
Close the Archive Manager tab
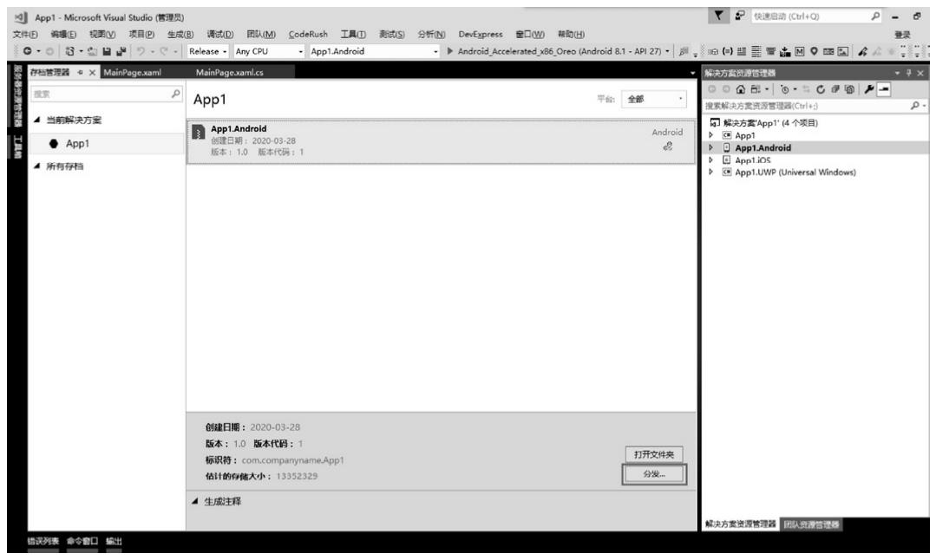point(92,72)
